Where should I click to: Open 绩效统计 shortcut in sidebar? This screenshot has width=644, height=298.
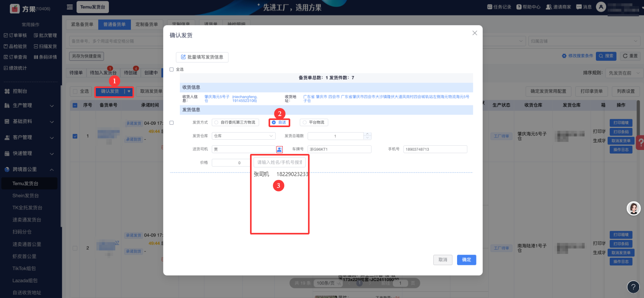[x=15, y=68]
